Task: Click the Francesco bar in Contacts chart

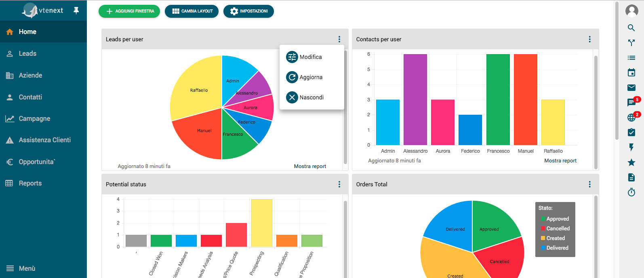Action: click(498, 99)
